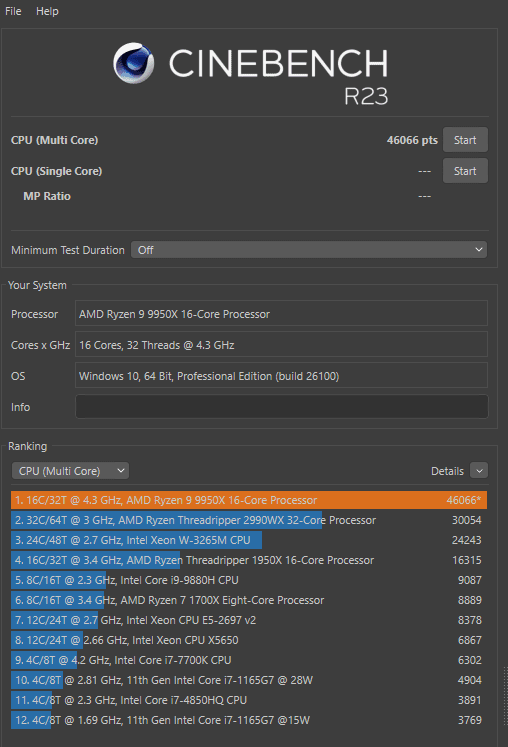The image size is (508, 747).
Task: Open the Help menu
Action: (47, 11)
